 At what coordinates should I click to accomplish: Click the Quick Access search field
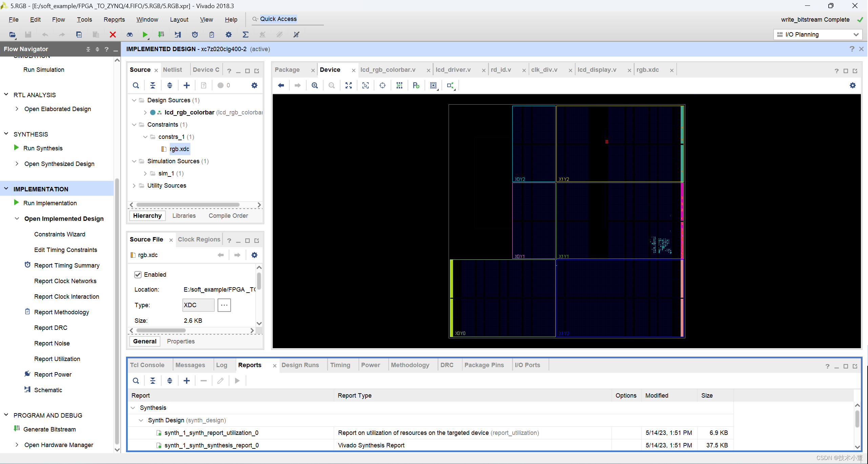point(288,19)
